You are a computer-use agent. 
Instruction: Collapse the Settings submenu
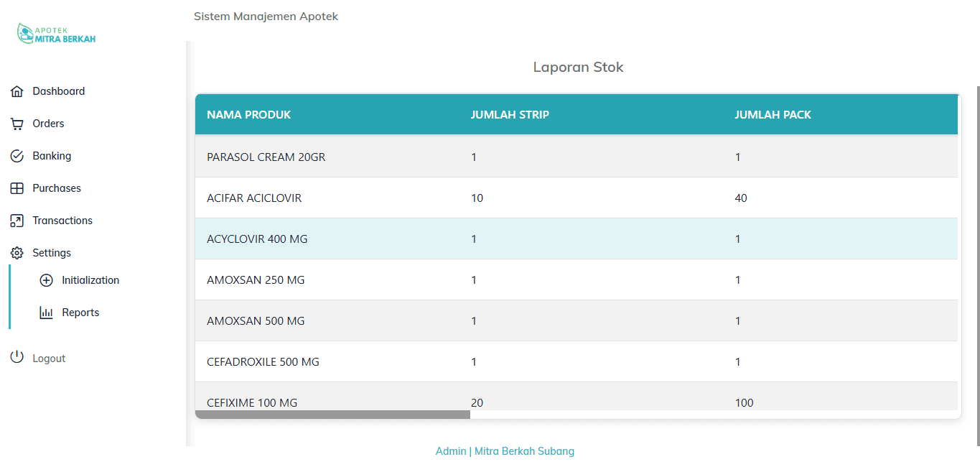click(52, 253)
